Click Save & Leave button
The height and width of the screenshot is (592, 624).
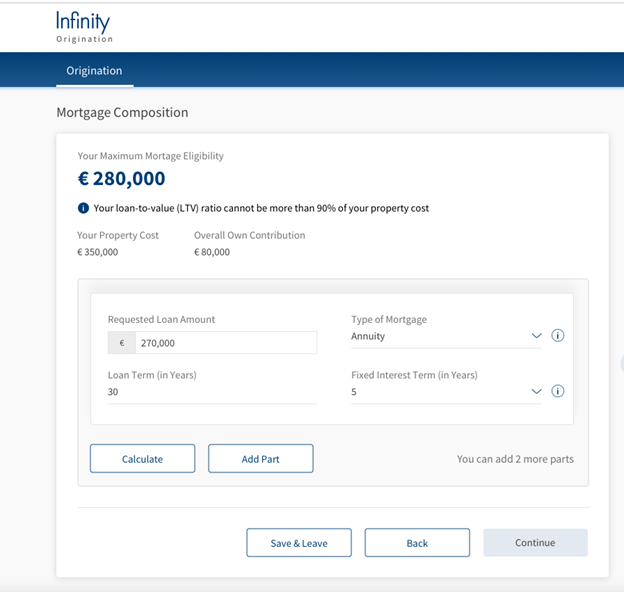299,543
